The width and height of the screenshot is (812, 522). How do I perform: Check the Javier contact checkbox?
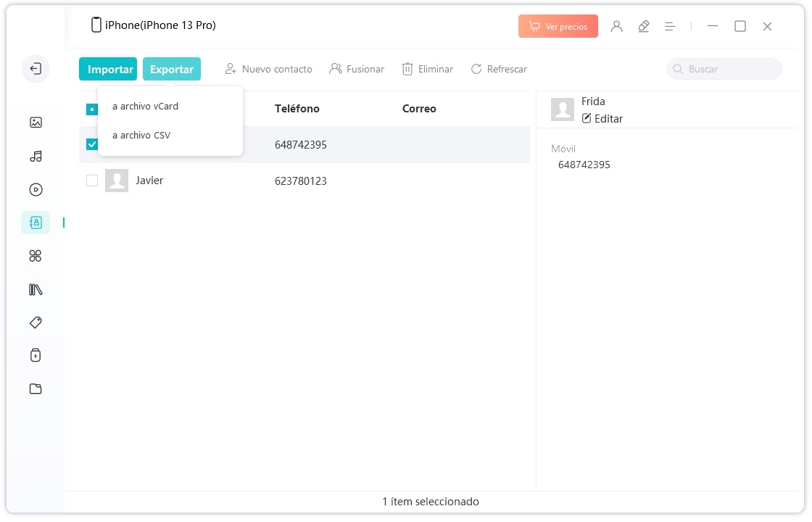tap(92, 181)
